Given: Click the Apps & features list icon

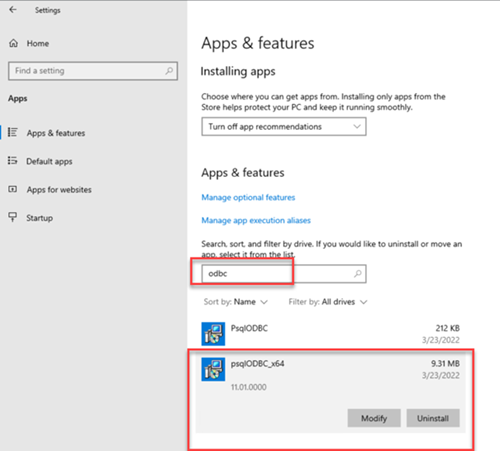Looking at the screenshot, I should (x=13, y=132).
